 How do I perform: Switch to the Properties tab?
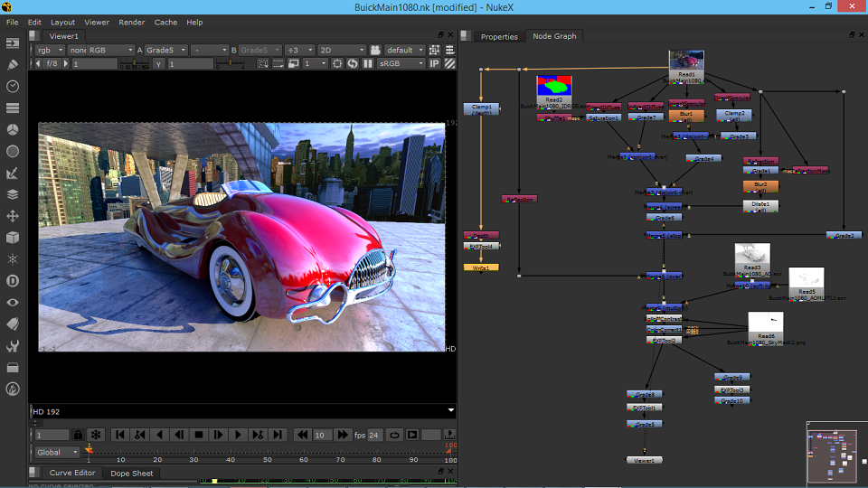coord(499,36)
